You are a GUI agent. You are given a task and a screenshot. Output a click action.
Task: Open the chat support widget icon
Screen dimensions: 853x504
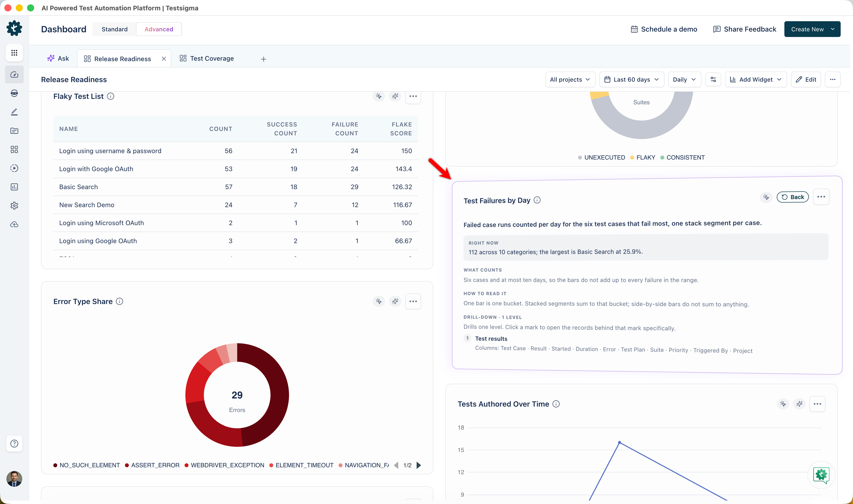pyautogui.click(x=821, y=475)
